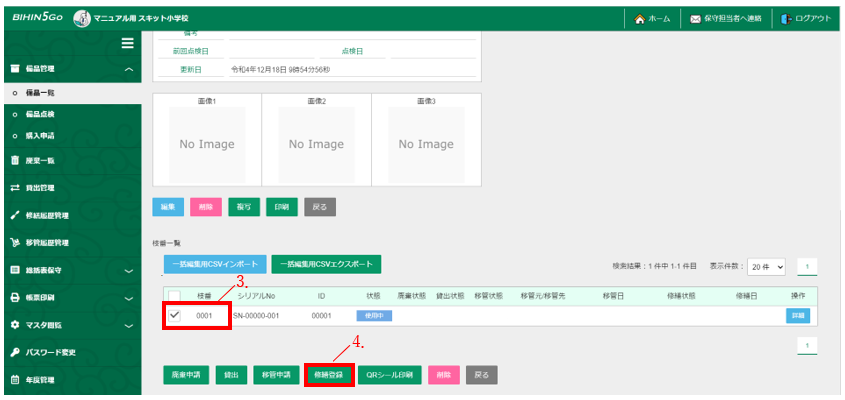The image size is (845, 400).
Task: Click the envelope icon for 保守担当者へ連絡
Action: pos(696,19)
